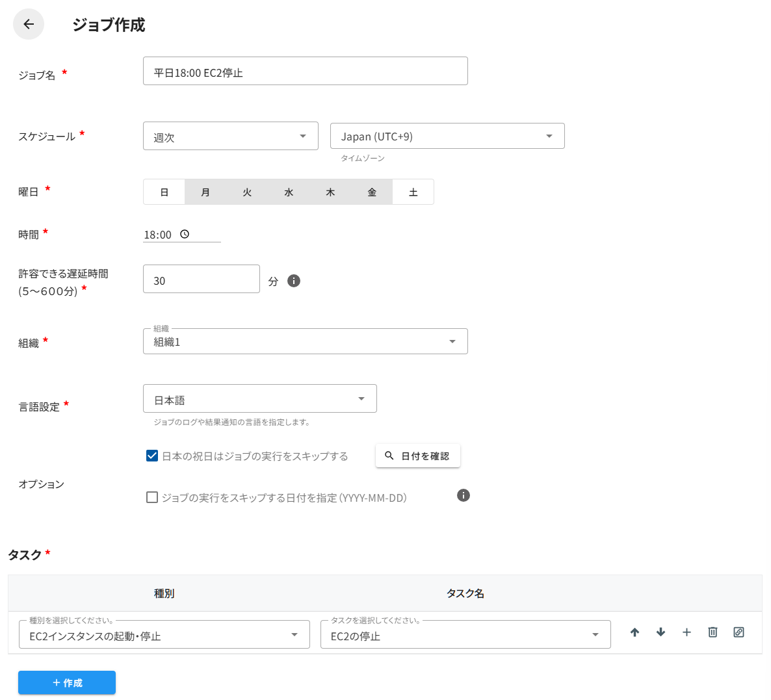Open the 週次 schedule dropdown

coord(230,136)
